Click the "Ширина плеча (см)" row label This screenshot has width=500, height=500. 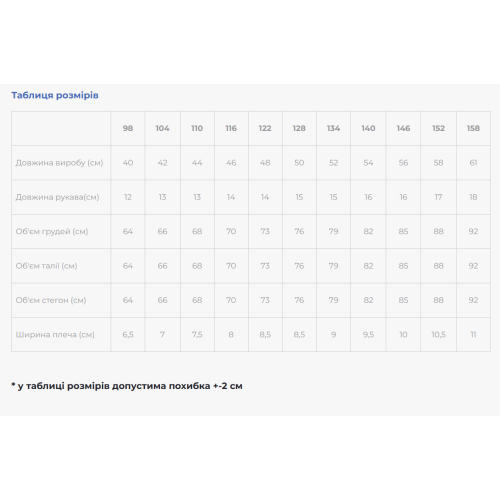click(x=55, y=334)
